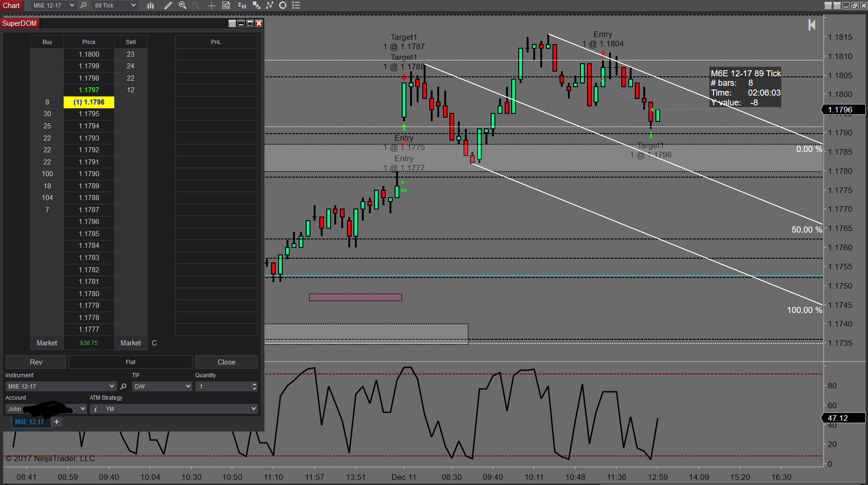Minimize the SuperDOM window
Image resolution: width=868 pixels, height=485 pixels.
[241, 23]
